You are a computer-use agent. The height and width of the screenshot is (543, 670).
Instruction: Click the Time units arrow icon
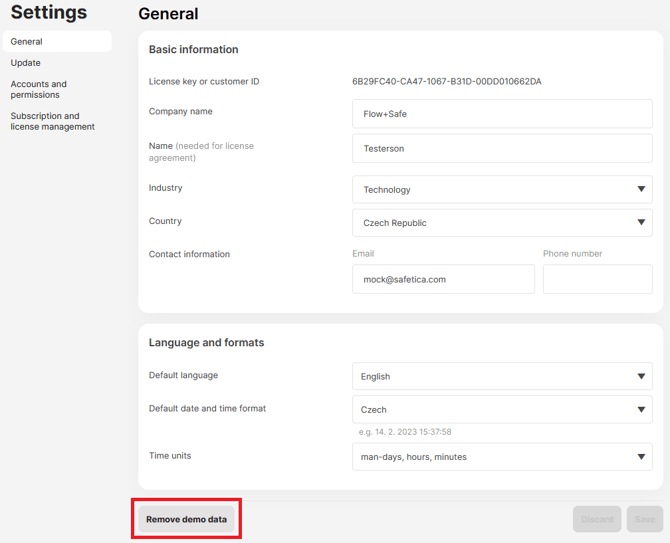[641, 457]
